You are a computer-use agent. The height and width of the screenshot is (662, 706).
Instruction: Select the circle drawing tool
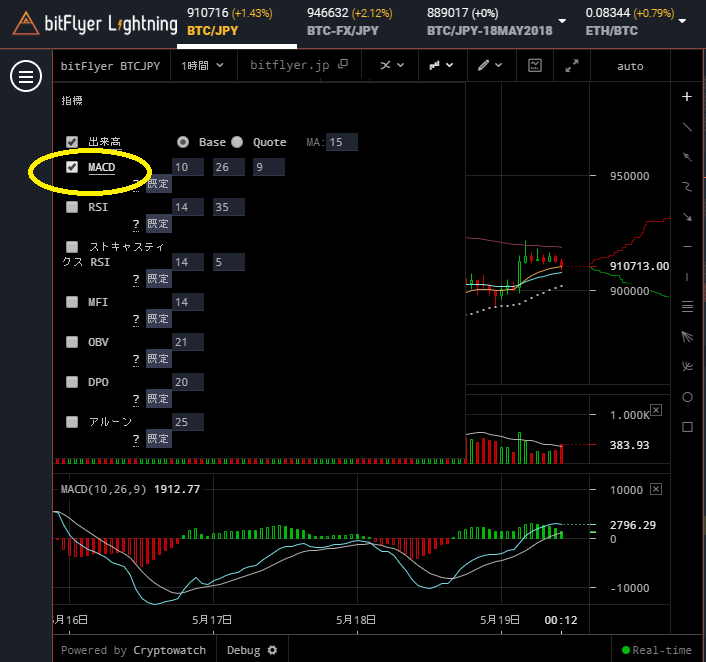pyautogui.click(x=686, y=397)
